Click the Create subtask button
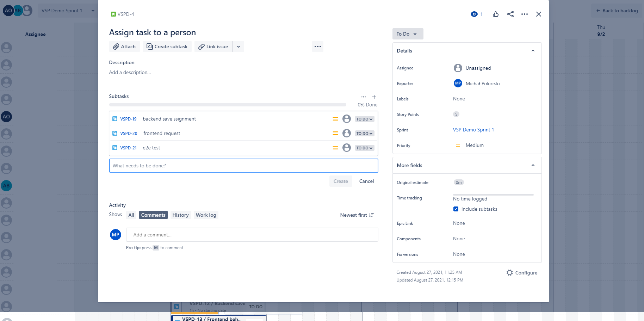The width and height of the screenshot is (644, 321). click(x=167, y=47)
